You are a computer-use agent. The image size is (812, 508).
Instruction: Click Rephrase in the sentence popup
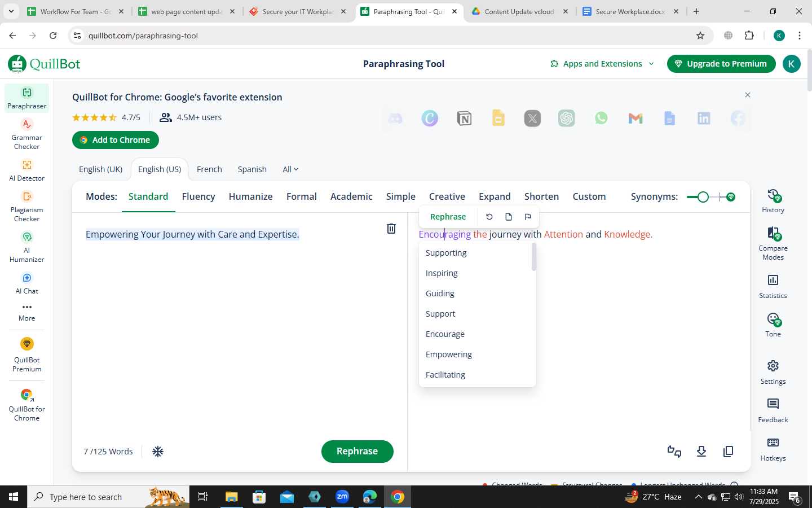(x=448, y=217)
